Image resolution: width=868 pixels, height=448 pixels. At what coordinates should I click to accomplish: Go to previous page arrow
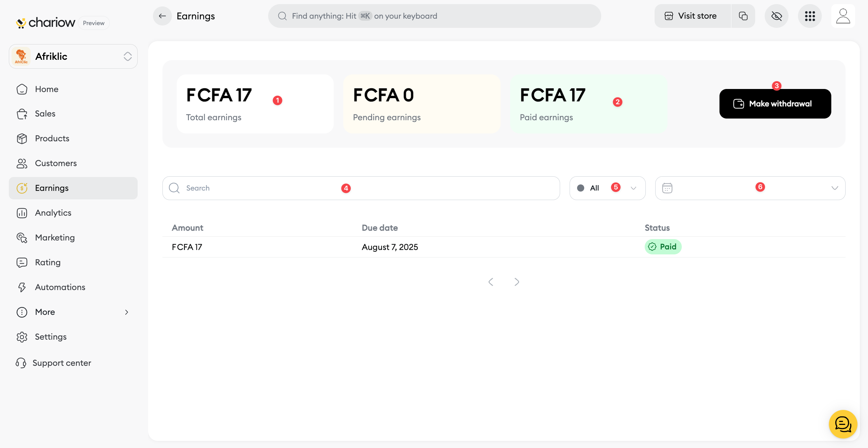[491, 282]
